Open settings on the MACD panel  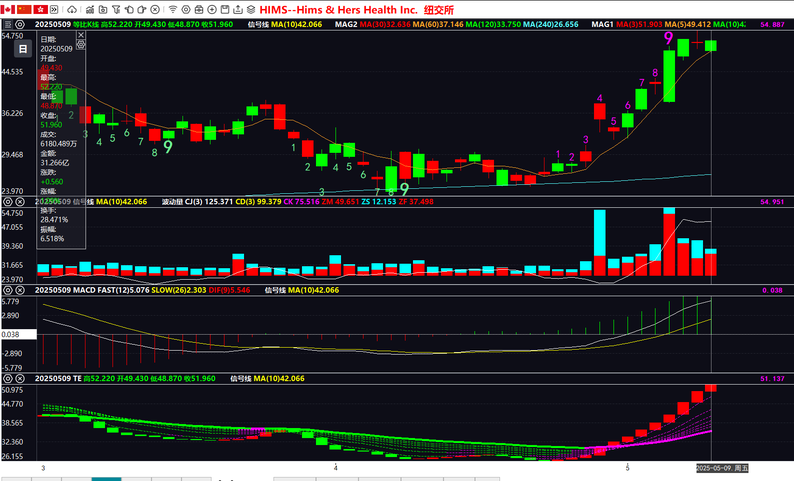(8, 290)
